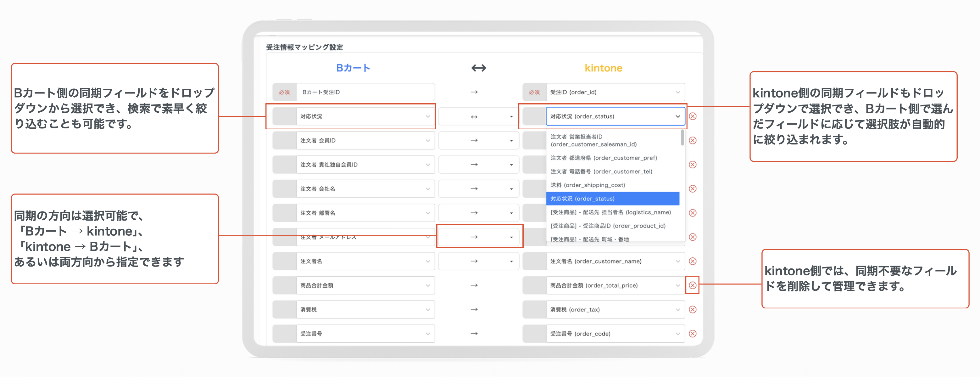Click inside the Bカート受注ID input field
Screen dimensions: 980x377
[x=365, y=92]
